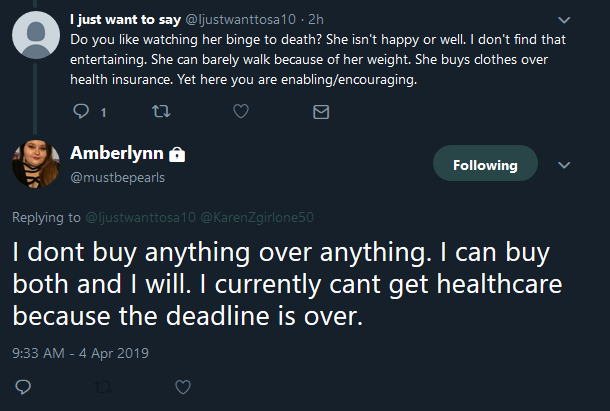Click the dimmed retweet icon under Amberlynn's tweet
The width and height of the screenshot is (610, 411).
(x=103, y=387)
